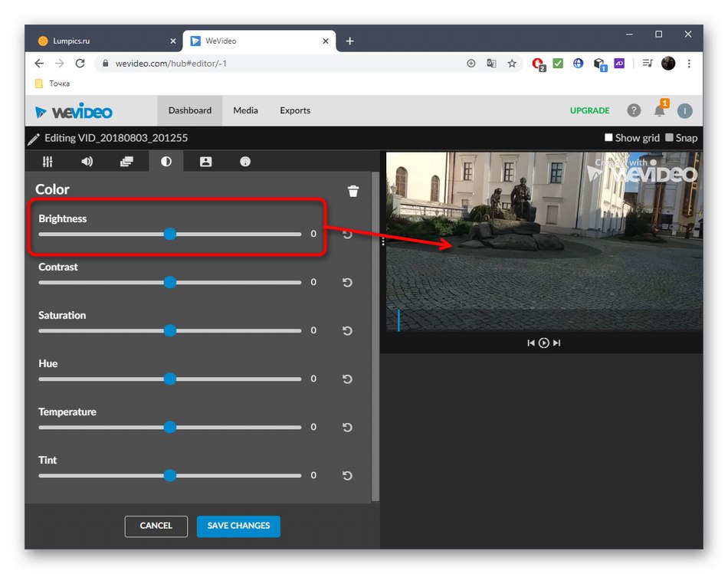Open the Google Translate page options

[491, 64]
